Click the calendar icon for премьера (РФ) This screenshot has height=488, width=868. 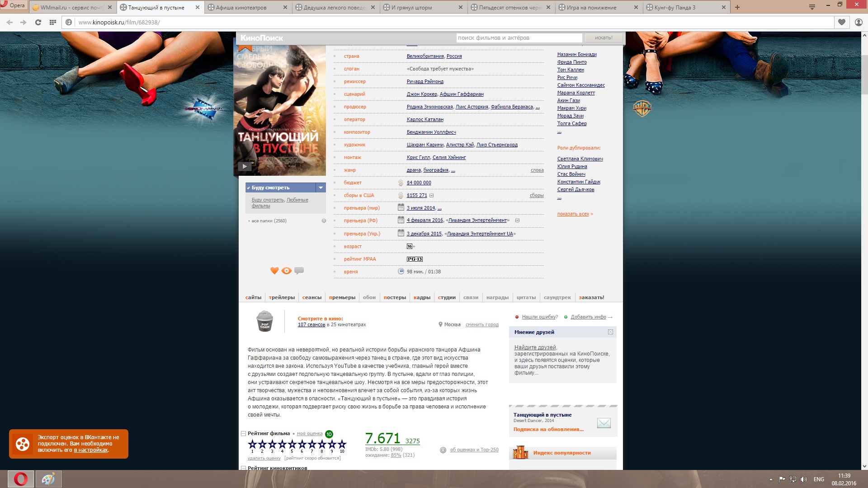401,220
